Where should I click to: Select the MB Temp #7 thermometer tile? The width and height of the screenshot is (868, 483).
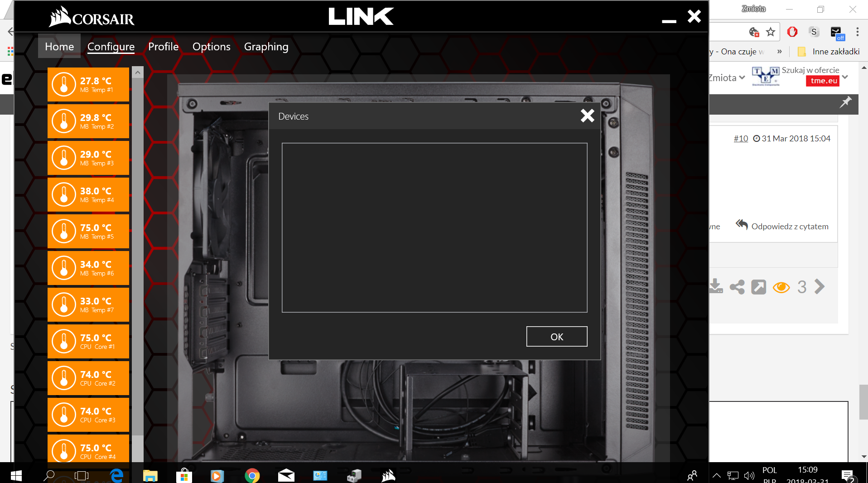[88, 304]
